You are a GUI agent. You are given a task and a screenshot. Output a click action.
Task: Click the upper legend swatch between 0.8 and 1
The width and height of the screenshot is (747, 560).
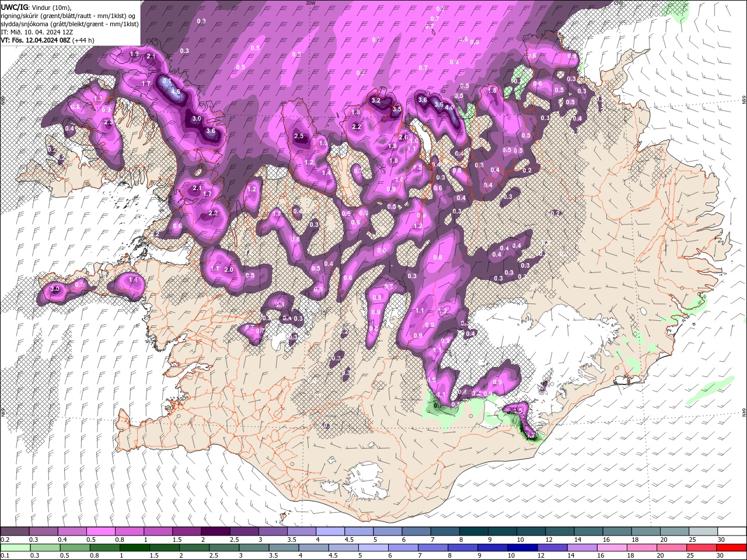[x=130, y=531]
